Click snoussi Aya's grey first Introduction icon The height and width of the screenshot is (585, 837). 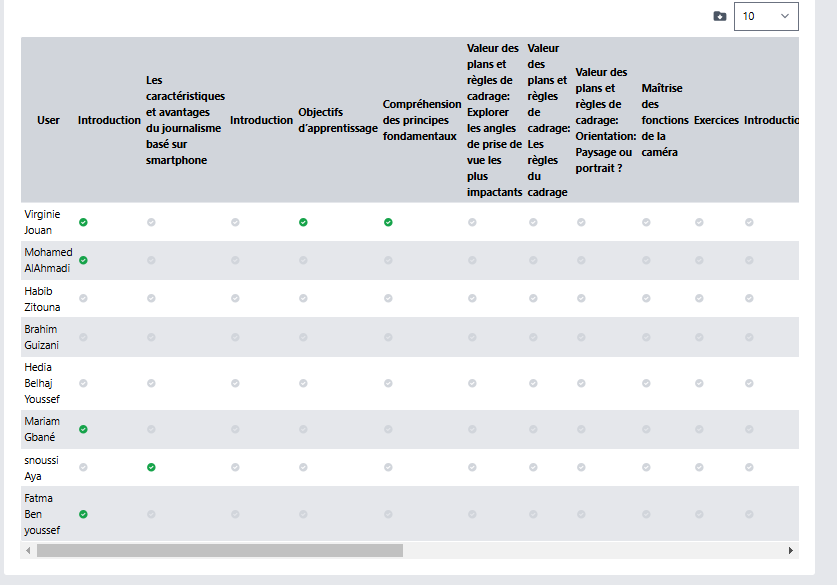click(83, 467)
